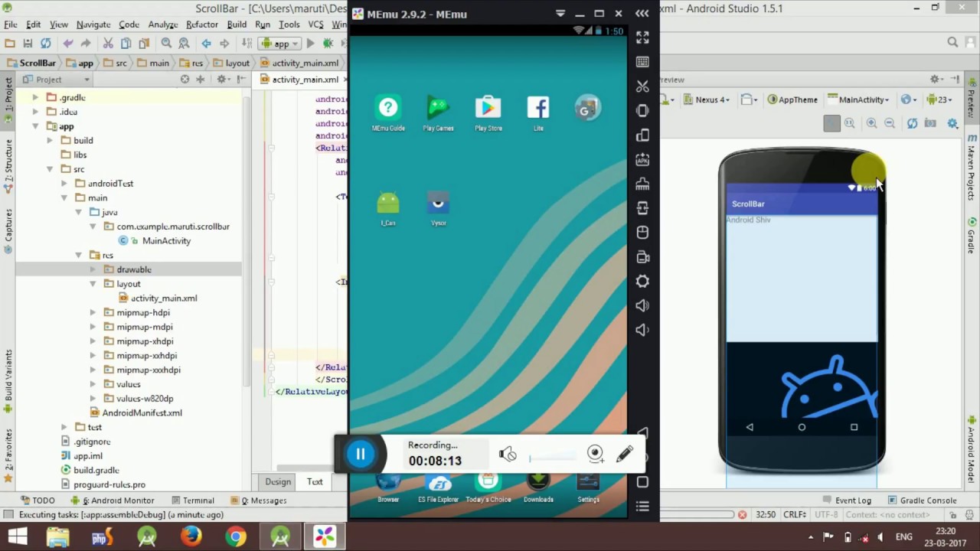Screen dimensions: 980x551
Task: Click the Debug app bug icon
Action: click(328, 44)
